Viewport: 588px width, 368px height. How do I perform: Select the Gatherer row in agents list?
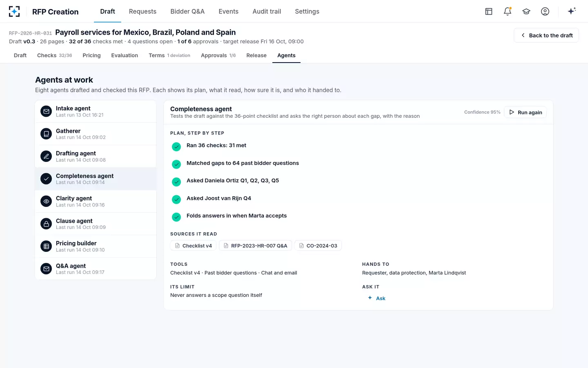[x=96, y=134]
